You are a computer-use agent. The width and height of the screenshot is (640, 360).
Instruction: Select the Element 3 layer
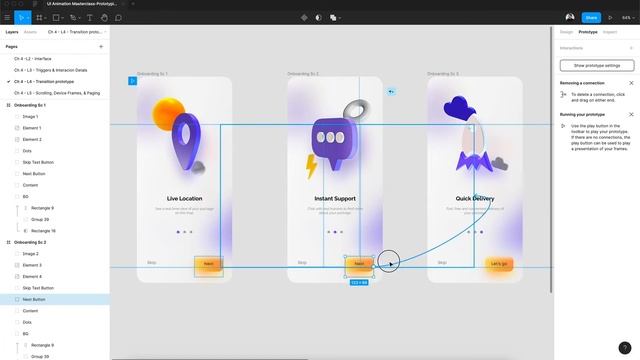pyautogui.click(x=32, y=265)
